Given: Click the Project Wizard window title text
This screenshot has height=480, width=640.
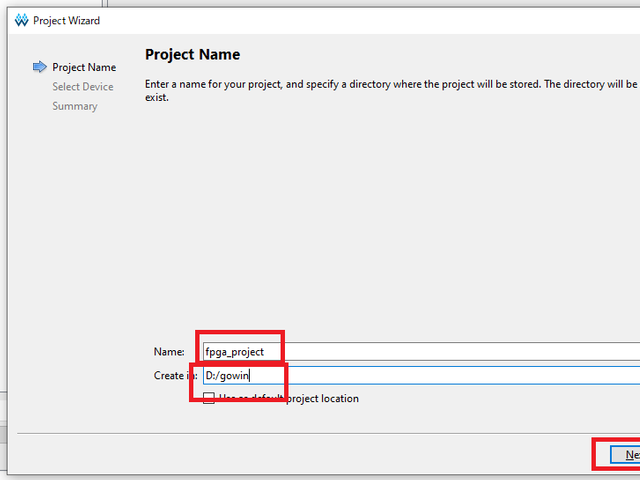Looking at the screenshot, I should click(66, 20).
